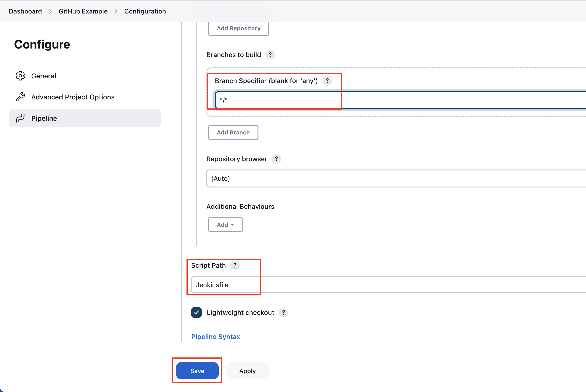Open help for Repository browser
The width and height of the screenshot is (586, 392).
[x=276, y=159]
